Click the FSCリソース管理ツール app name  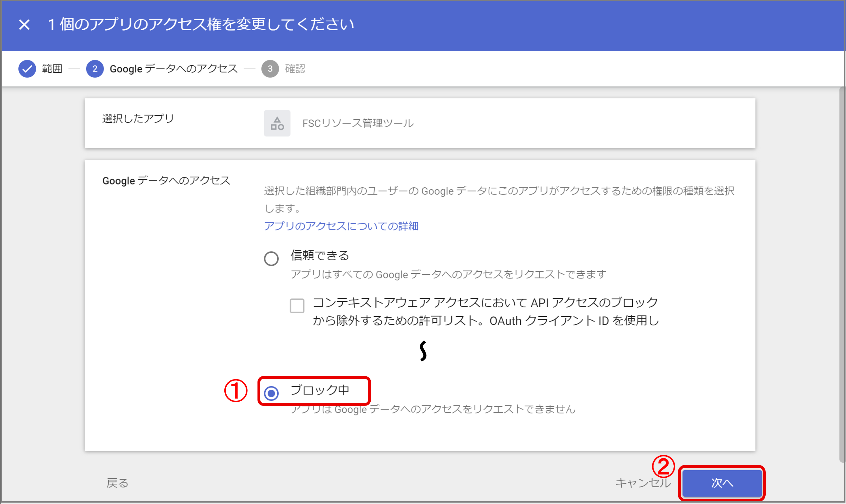(x=358, y=123)
